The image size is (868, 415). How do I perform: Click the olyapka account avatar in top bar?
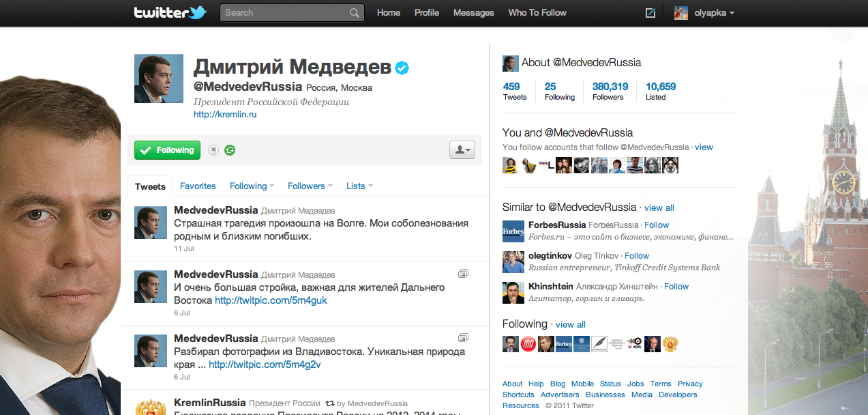click(680, 12)
